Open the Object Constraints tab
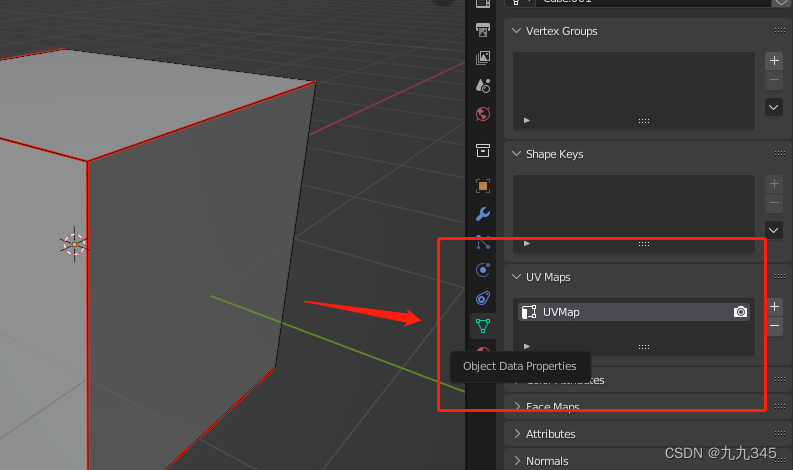This screenshot has width=793, height=470. [483, 298]
